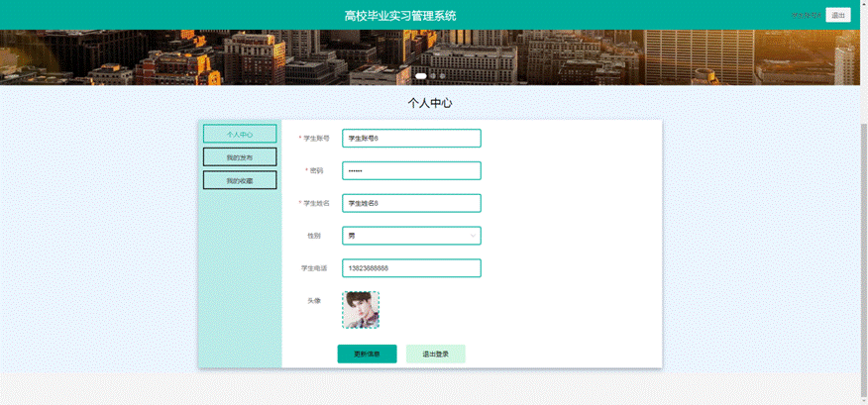Focus the 学生账号 input field

click(411, 139)
